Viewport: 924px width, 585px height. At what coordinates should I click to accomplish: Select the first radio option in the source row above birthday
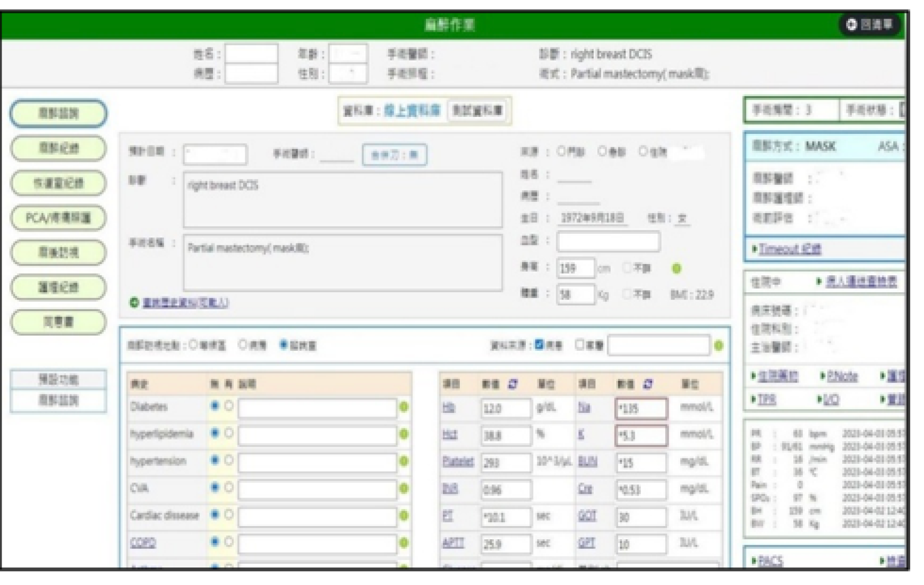click(561, 151)
